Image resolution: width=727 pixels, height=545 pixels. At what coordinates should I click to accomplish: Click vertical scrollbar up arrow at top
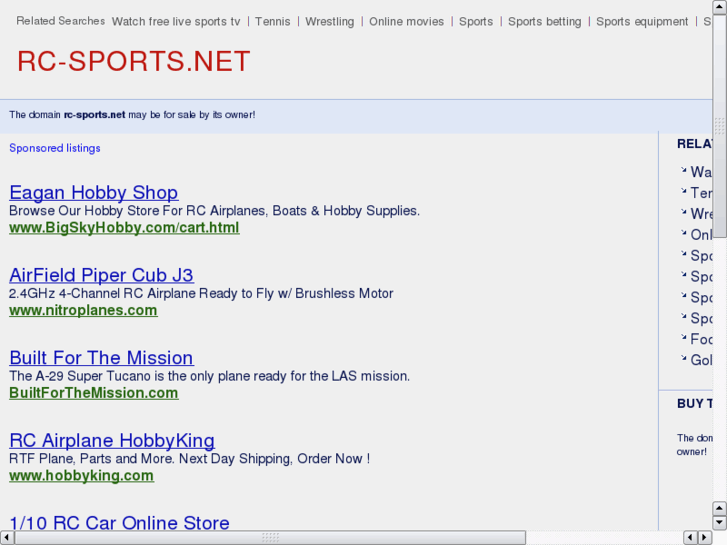click(x=720, y=7)
